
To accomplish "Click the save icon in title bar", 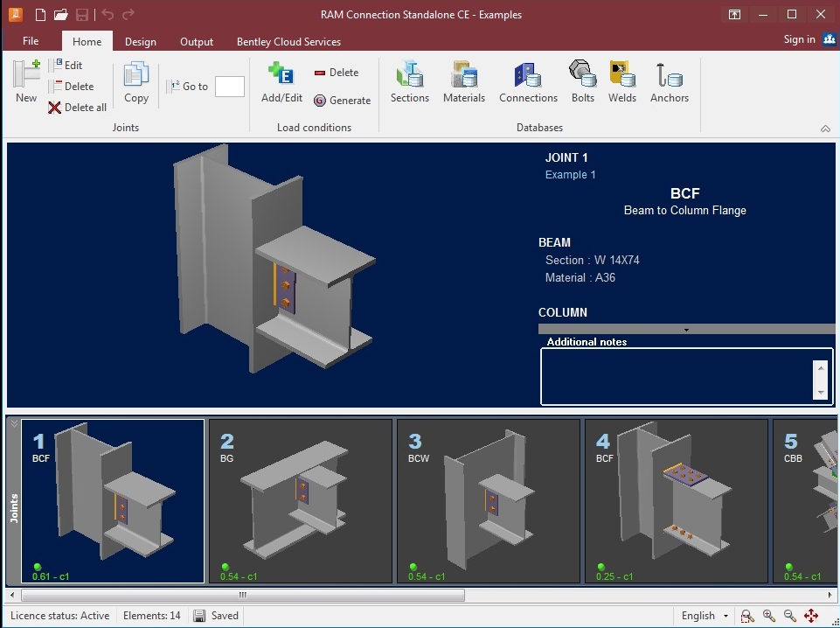I will 82,15.
